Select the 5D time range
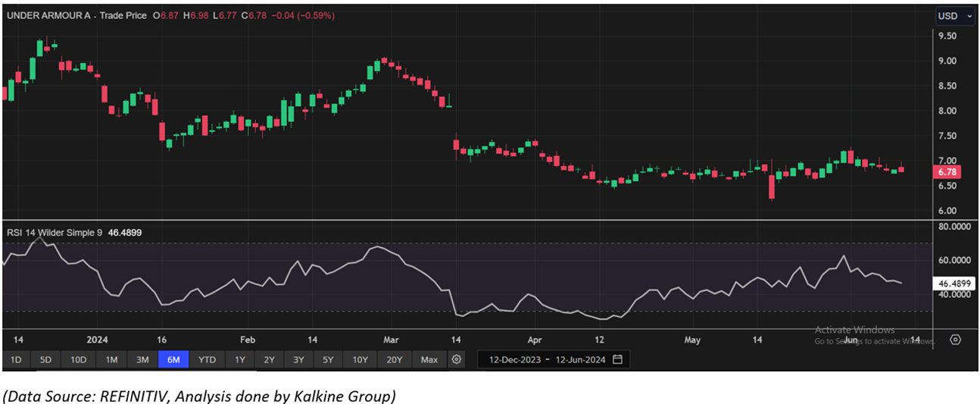 (x=45, y=359)
